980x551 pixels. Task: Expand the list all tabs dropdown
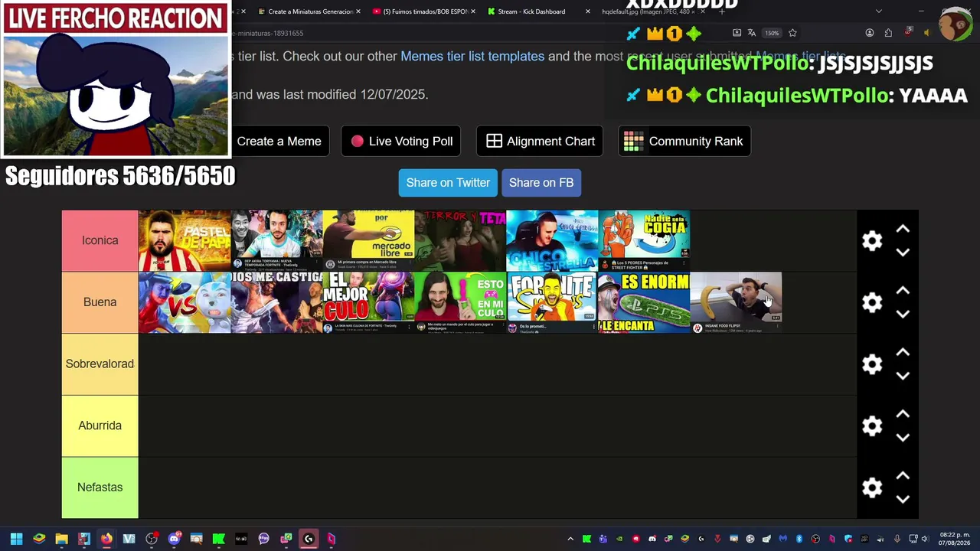(x=878, y=11)
